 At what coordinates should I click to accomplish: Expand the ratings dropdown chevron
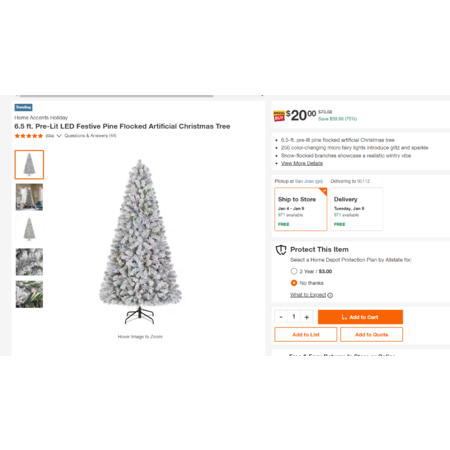[x=59, y=136]
